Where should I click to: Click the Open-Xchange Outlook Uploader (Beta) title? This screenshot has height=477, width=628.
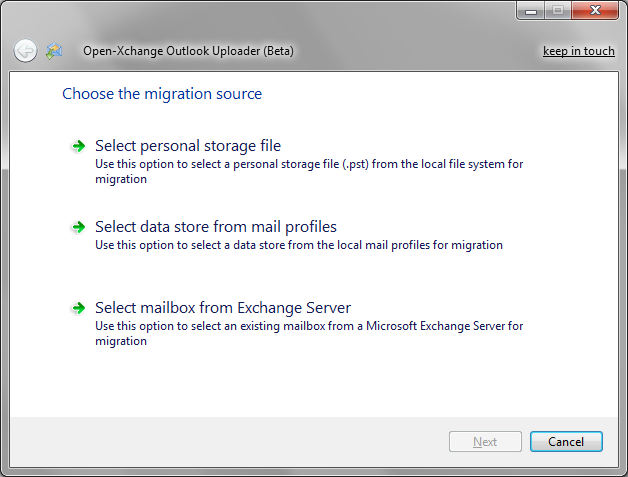[x=188, y=51]
